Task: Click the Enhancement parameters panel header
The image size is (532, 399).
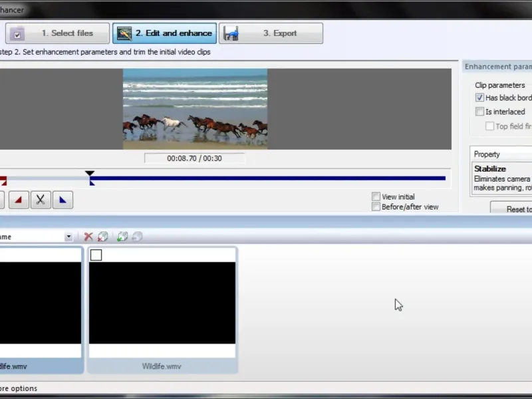Action: pyautogui.click(x=497, y=66)
